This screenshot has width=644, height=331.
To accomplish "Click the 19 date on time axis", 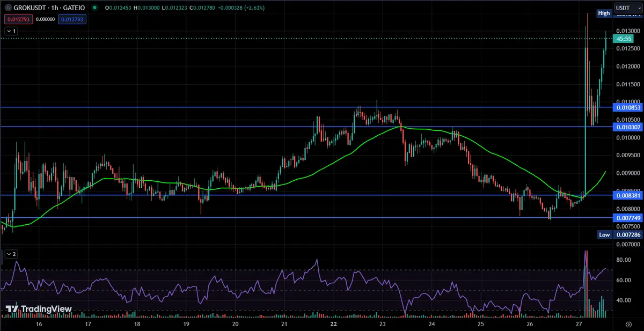I will tap(186, 325).
